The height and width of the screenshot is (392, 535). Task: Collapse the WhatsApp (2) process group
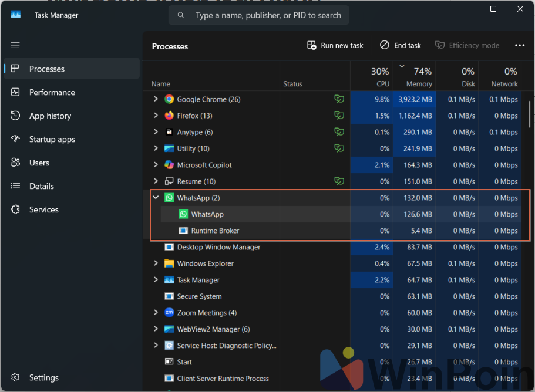(156, 197)
